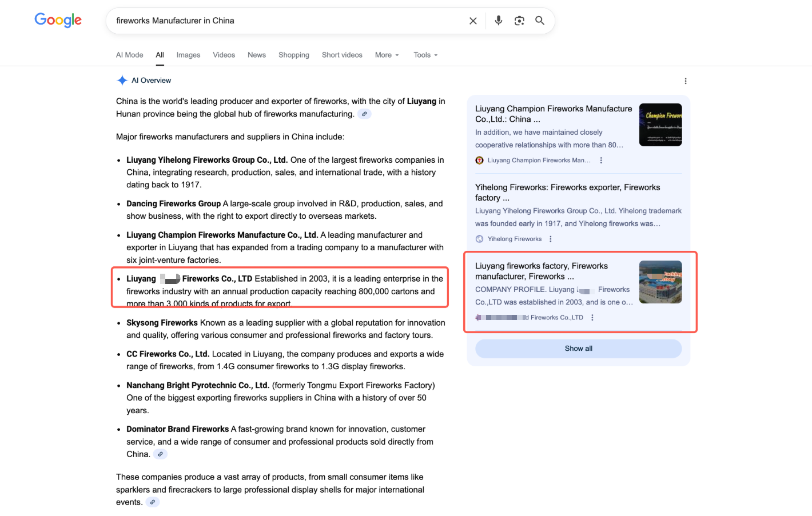Expand the More search filters dropdown
Viewport: 812px width, 516px height.
tap(387, 55)
